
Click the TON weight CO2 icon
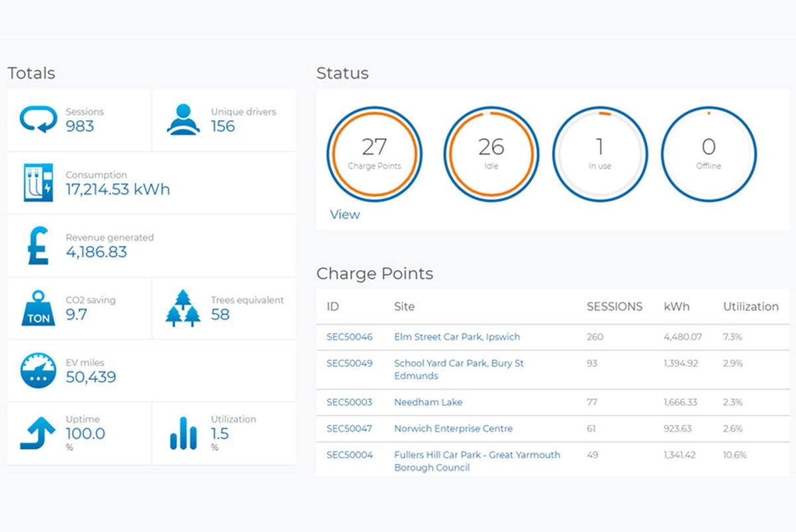[38, 308]
